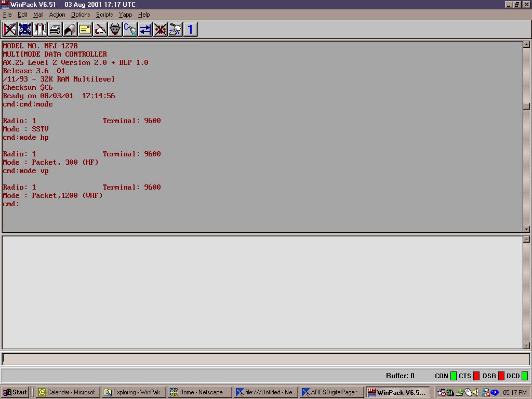This screenshot has width=532, height=399.
Task: Open the Yapp menu
Action: 125,15
